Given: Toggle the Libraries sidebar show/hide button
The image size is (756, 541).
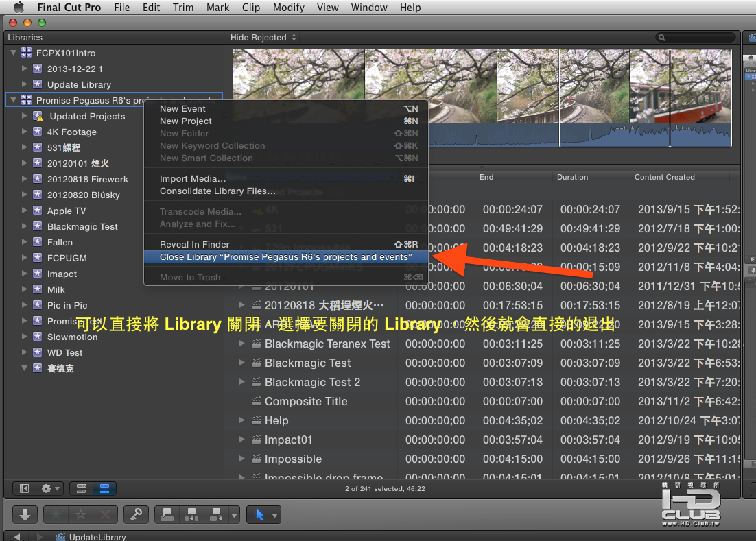Looking at the screenshot, I should tap(24, 488).
